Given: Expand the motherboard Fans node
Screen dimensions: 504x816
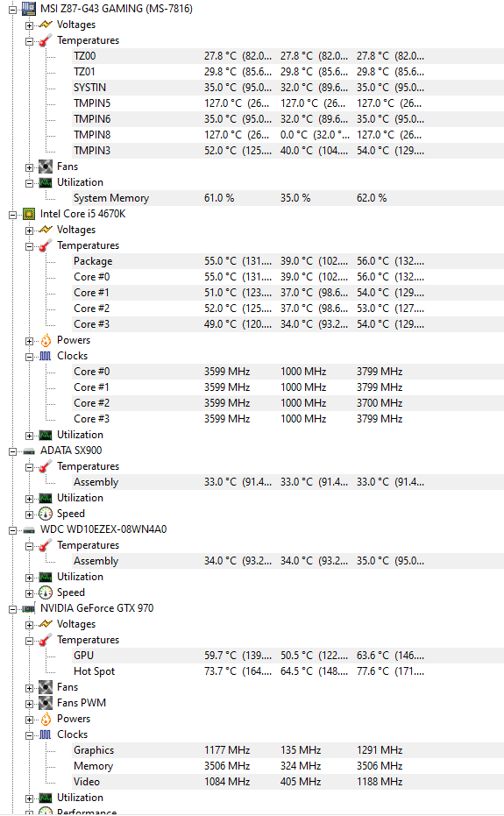Looking at the screenshot, I should click(29, 167).
